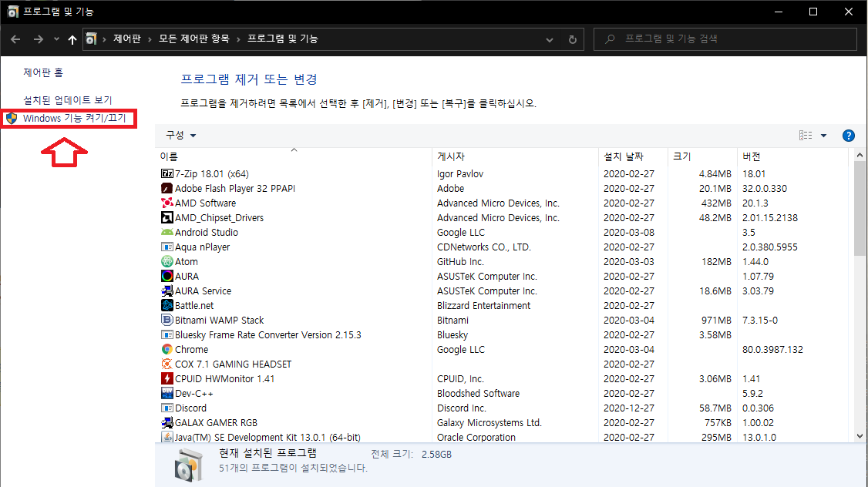Go up one level with up arrow

(x=72, y=39)
